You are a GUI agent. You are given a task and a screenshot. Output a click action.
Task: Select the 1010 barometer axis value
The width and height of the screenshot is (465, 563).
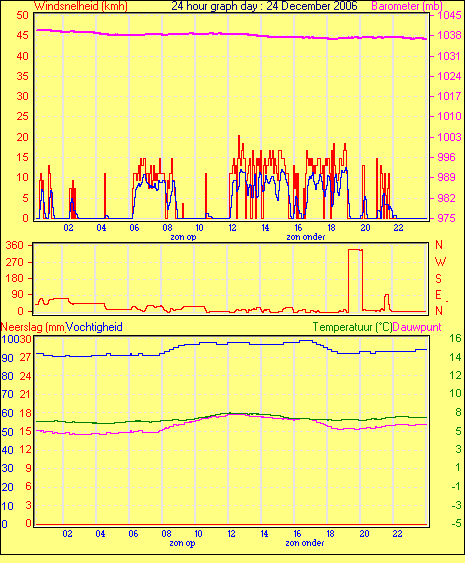(x=449, y=116)
